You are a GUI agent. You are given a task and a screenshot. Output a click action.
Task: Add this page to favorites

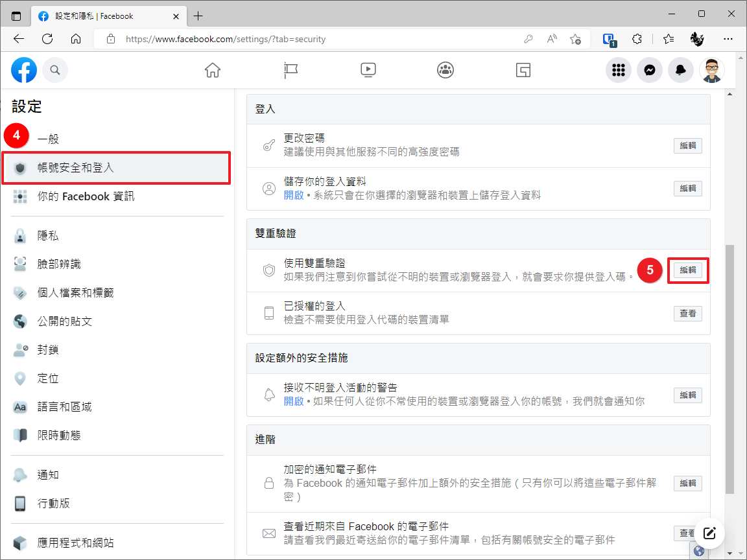pos(576,39)
